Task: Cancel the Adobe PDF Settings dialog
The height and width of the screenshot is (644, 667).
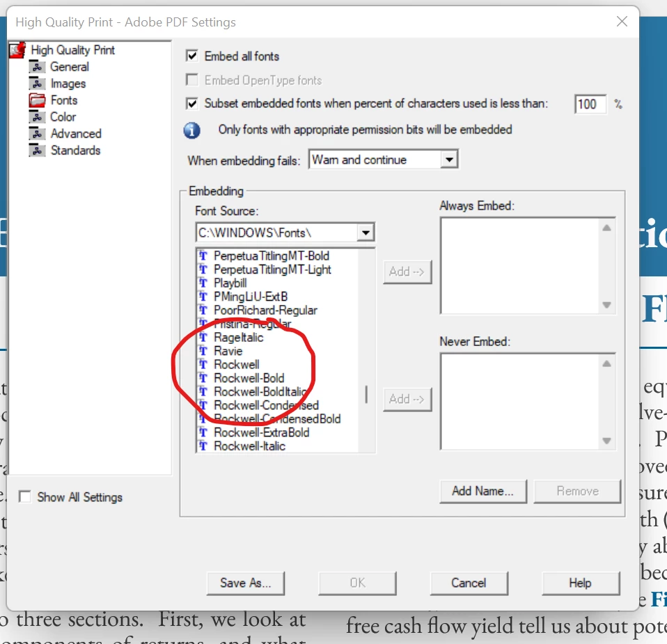Action: (469, 583)
